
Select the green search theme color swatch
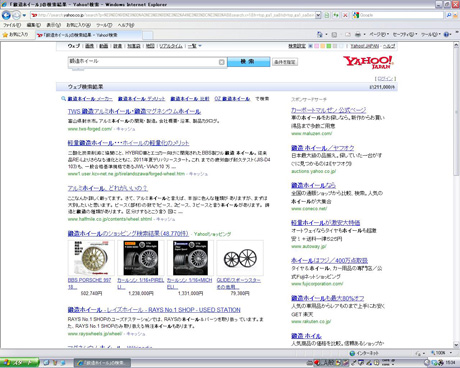(x=328, y=46)
